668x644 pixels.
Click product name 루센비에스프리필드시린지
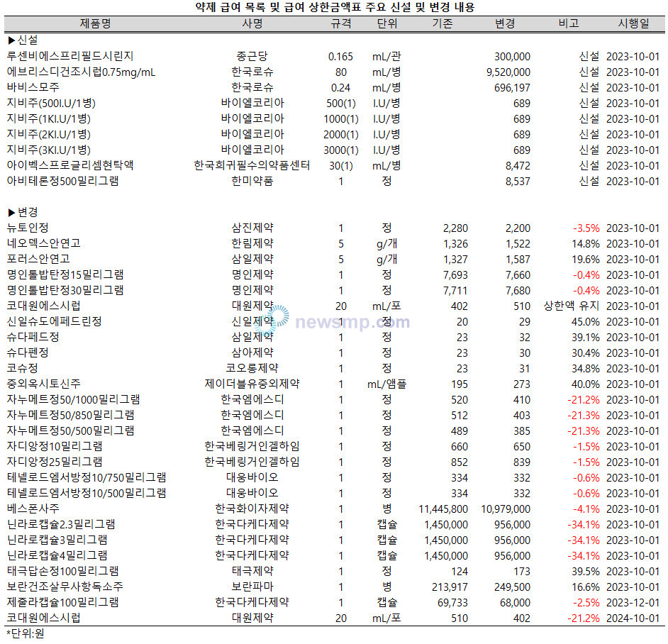tap(70, 56)
